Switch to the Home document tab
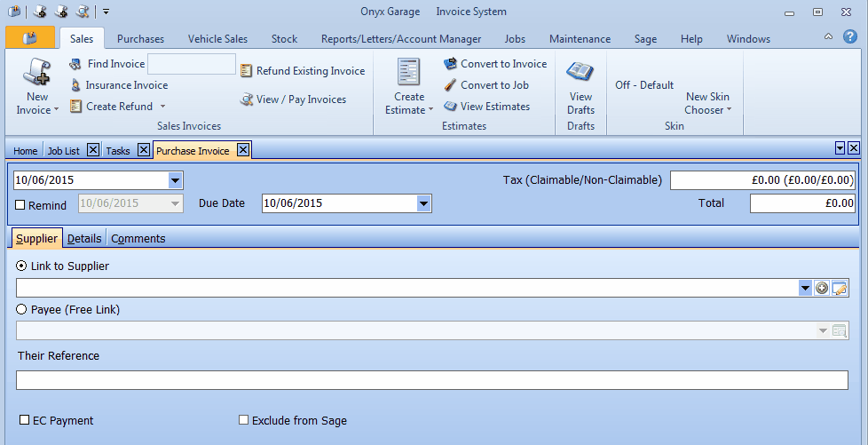This screenshot has height=445, width=868. point(26,151)
